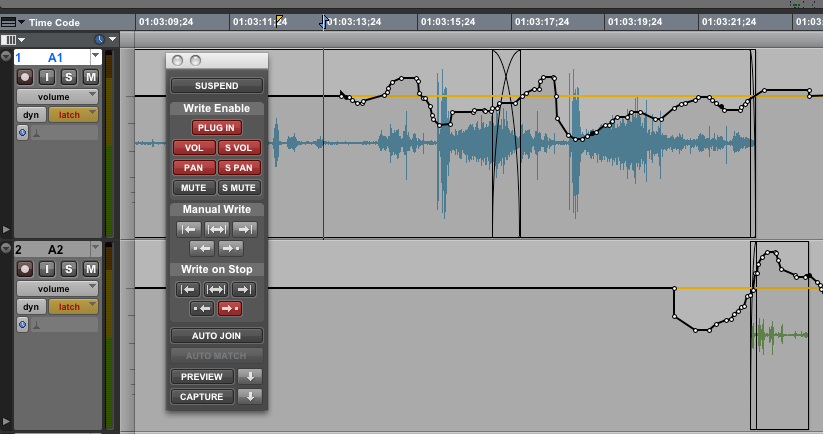This screenshot has height=434, width=823.
Task: Click Manual Write to all arrow button
Action: pos(217,229)
